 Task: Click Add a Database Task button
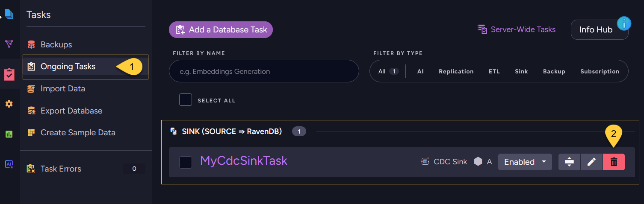point(221,30)
